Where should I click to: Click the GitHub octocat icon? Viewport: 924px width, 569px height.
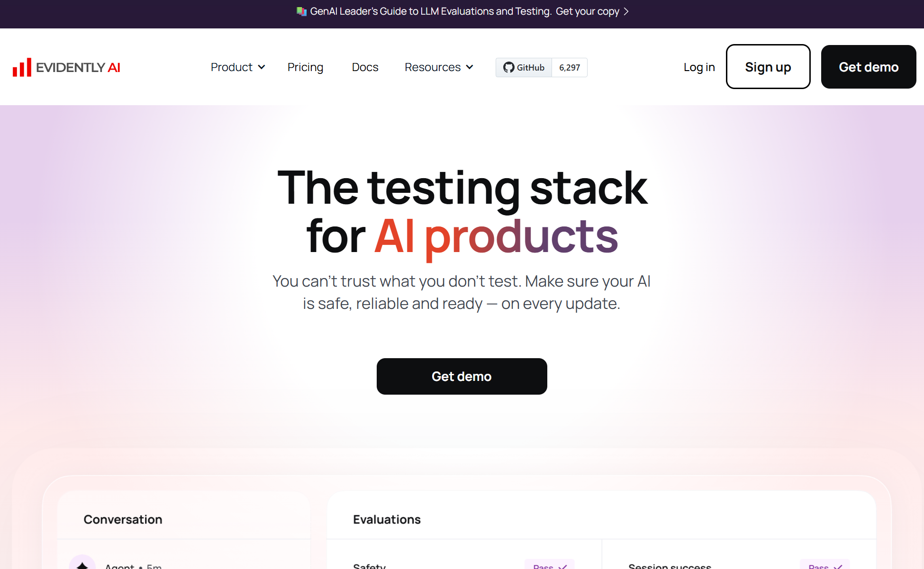[508, 67]
